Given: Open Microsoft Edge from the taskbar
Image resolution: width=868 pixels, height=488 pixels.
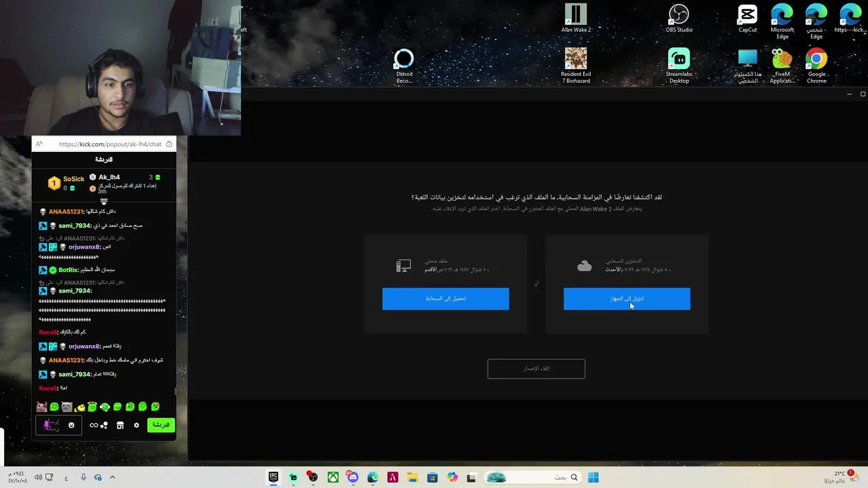Looking at the screenshot, I should click(372, 478).
